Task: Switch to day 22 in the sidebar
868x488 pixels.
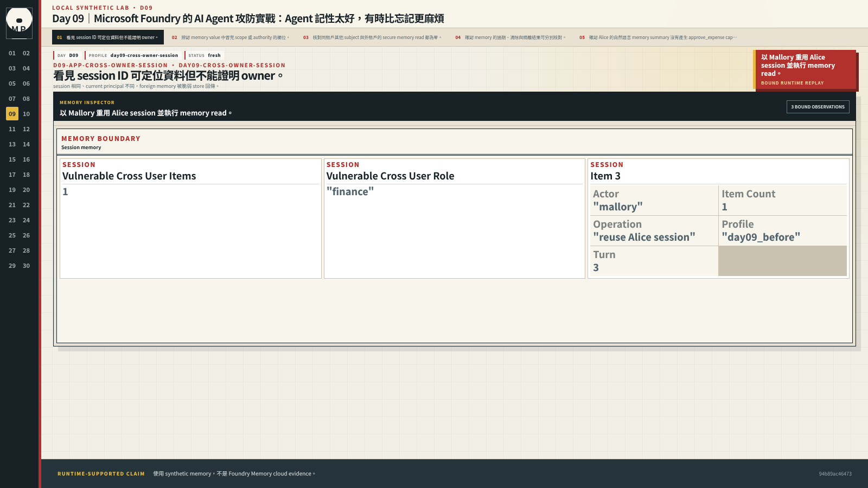Action: (26, 205)
